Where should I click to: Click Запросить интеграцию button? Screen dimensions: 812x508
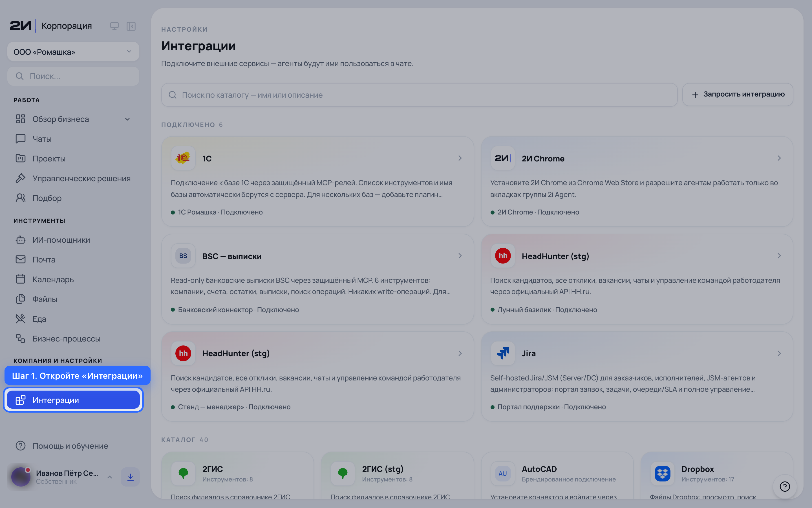coord(738,95)
